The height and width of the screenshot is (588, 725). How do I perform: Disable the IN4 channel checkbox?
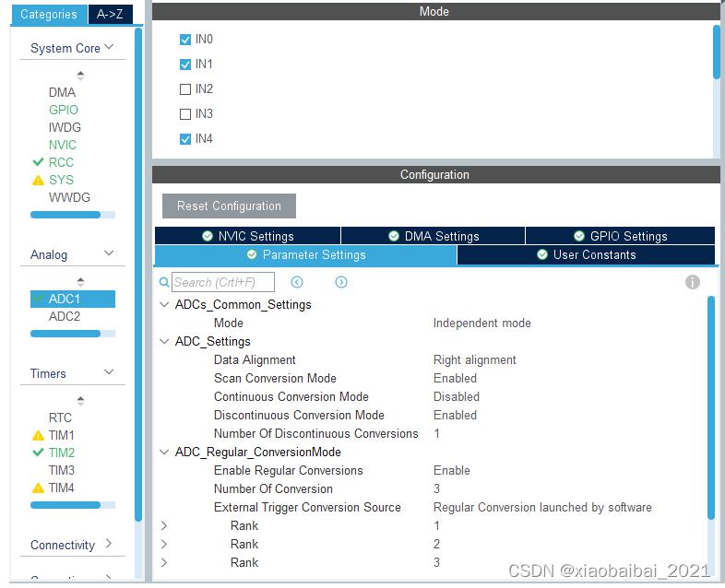tap(185, 139)
